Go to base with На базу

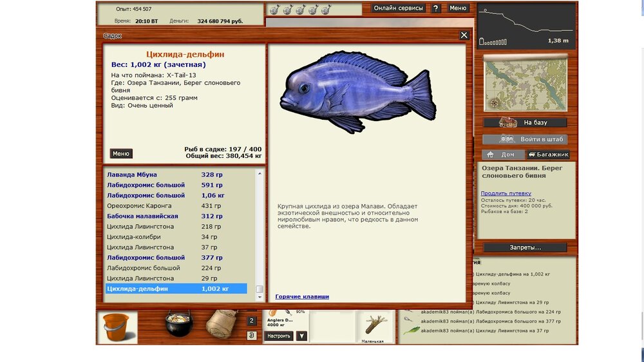(526, 122)
